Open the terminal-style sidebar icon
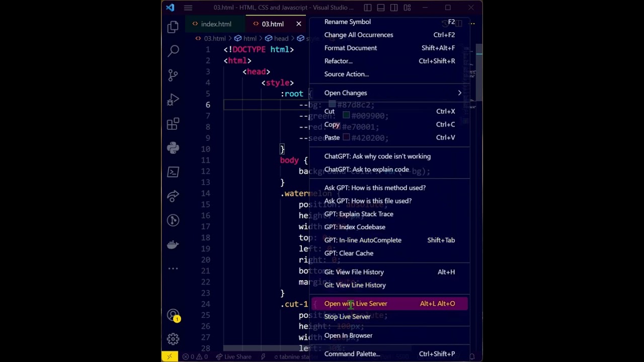Screen dimensions: 644x362 pos(173,172)
